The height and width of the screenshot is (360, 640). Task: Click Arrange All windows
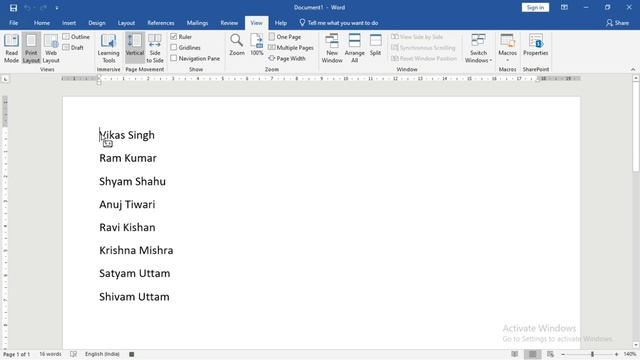click(x=354, y=48)
